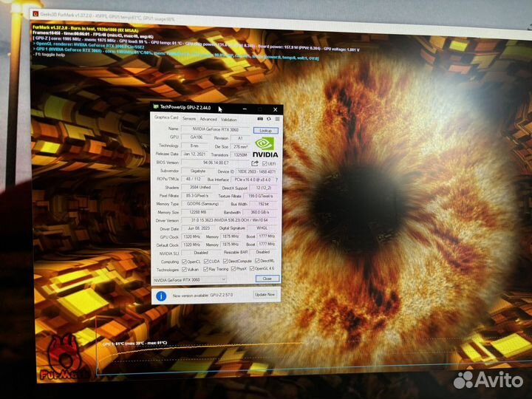Toggle the Vulkan checkbox
This screenshot has height=399, width=532.
click(x=184, y=270)
